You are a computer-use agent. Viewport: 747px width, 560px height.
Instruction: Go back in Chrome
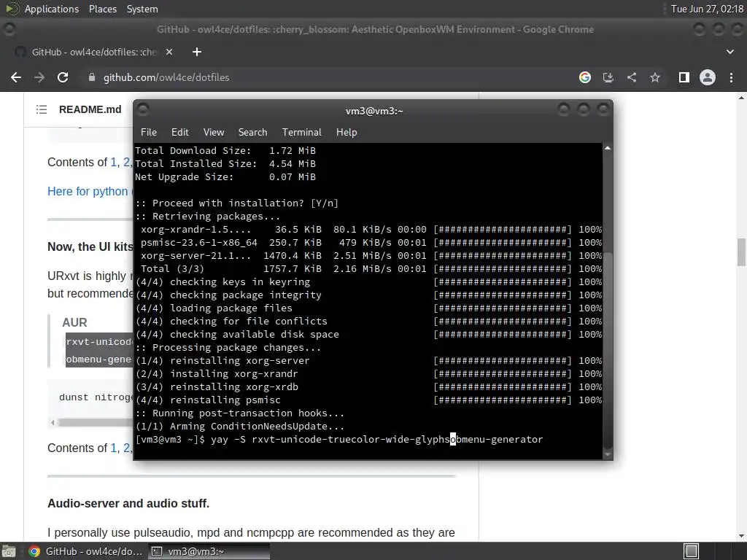click(16, 77)
